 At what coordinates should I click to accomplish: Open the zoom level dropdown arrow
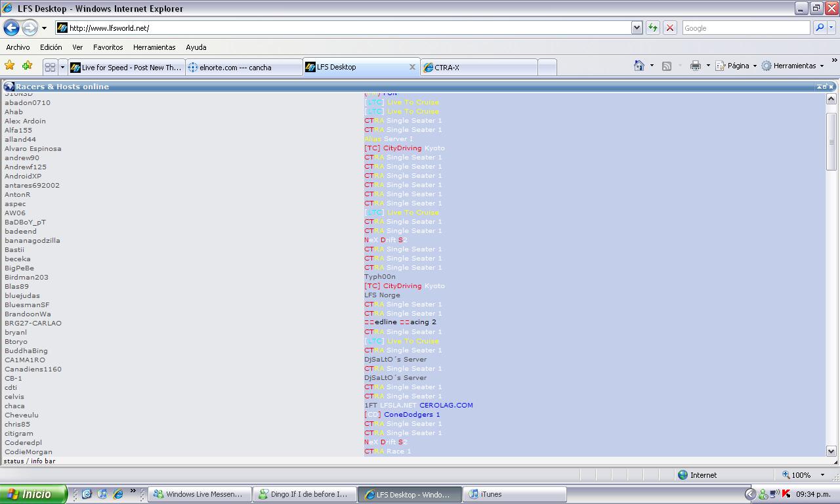821,474
